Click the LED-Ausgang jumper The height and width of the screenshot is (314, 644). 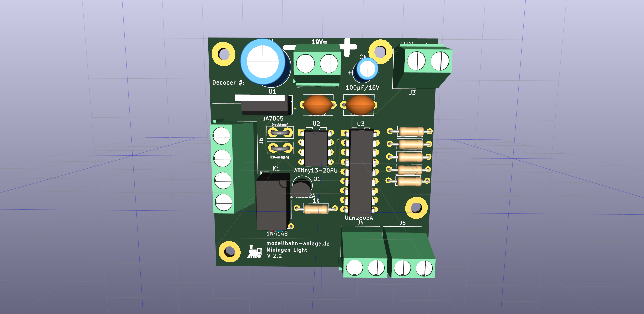point(280,148)
